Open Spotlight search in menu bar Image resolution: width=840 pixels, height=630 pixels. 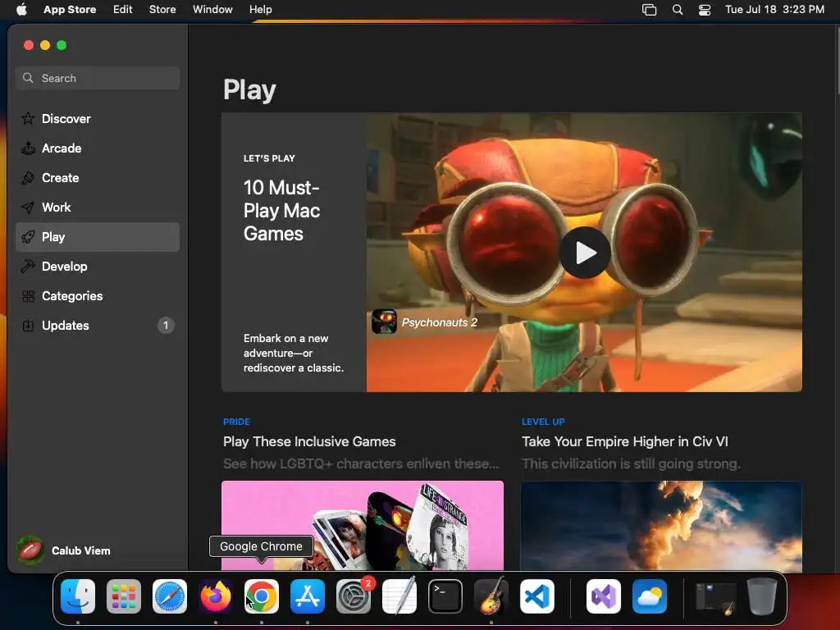point(677,9)
